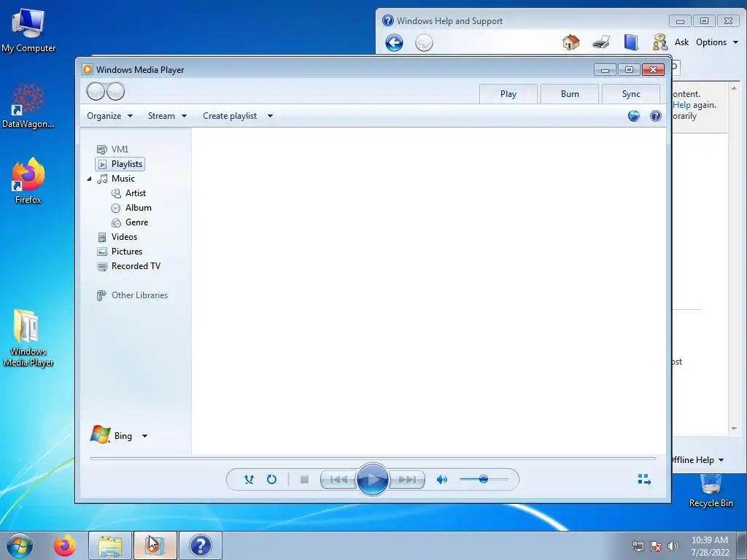Open the Windows Start menu
Viewport: 747px width, 560px height.
point(20,545)
